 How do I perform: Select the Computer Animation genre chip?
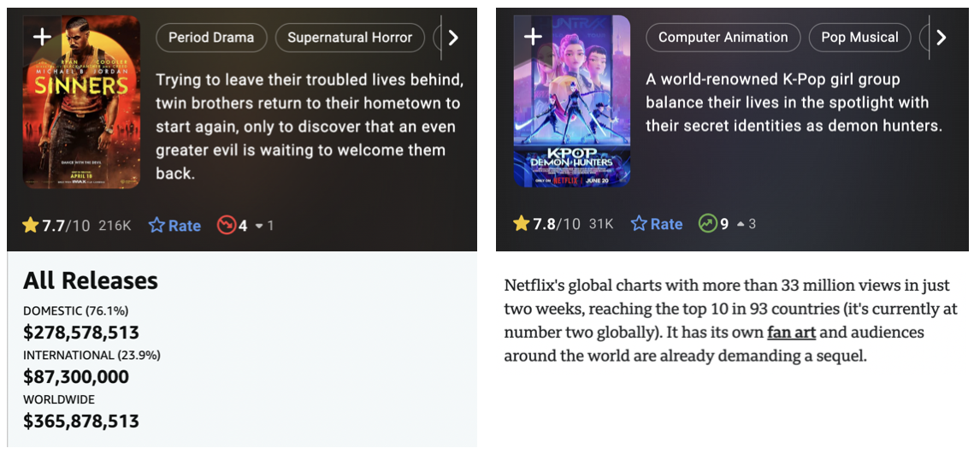pos(723,37)
